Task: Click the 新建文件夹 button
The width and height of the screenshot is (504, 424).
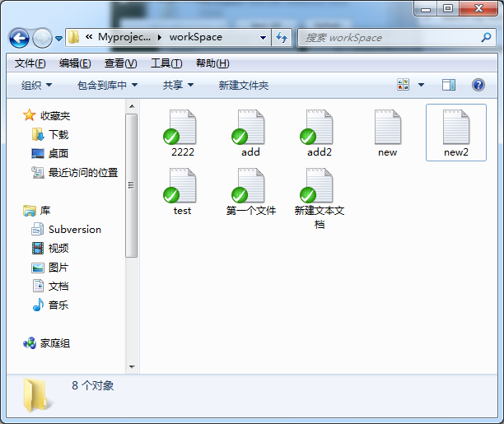Action: coord(244,85)
